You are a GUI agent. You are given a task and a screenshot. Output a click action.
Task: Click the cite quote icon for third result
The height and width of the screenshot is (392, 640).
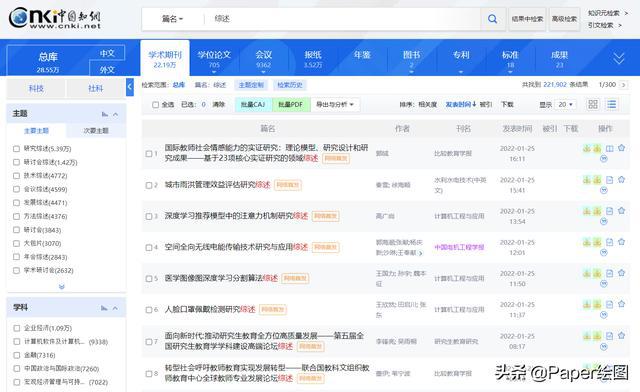coord(604,221)
